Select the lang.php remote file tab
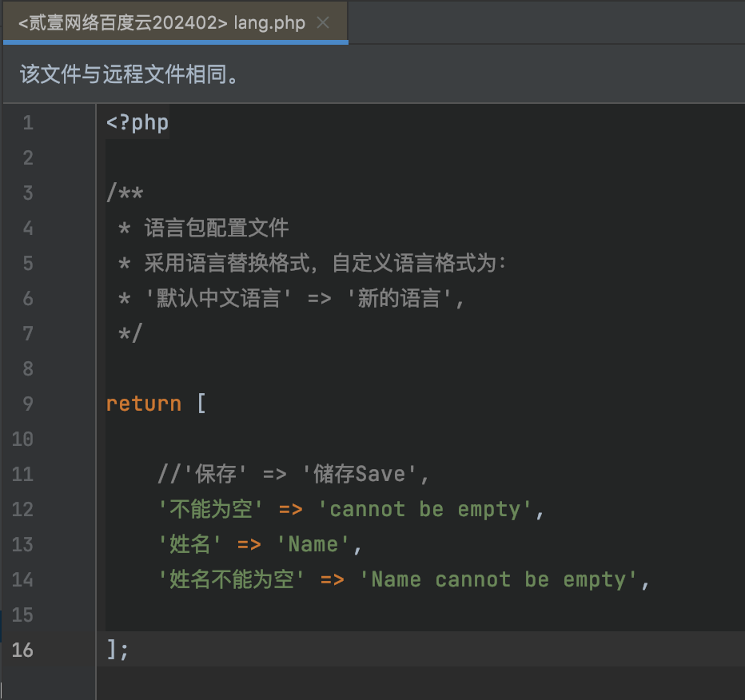The width and height of the screenshot is (745, 700). [x=175, y=22]
